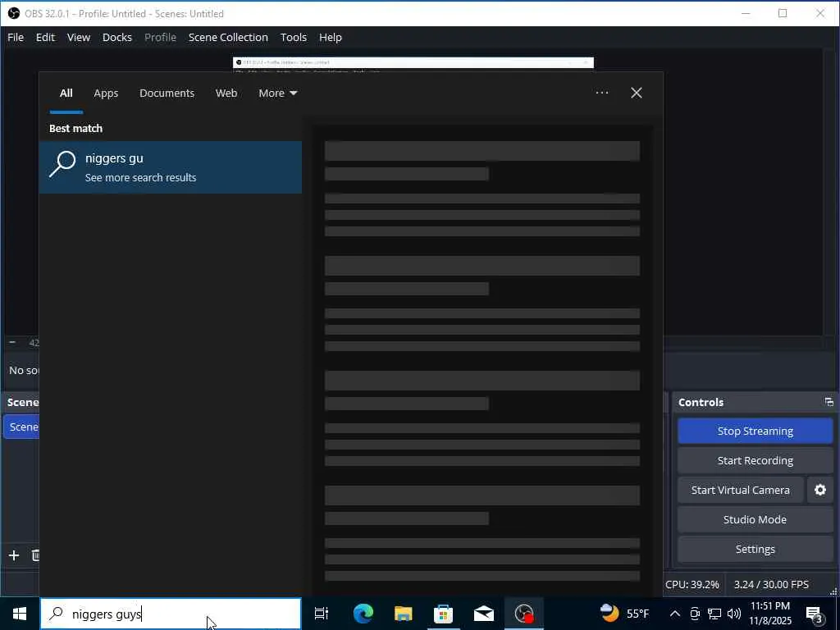Image resolution: width=840 pixels, height=630 pixels.
Task: Close the Windows search panel
Action: point(636,93)
